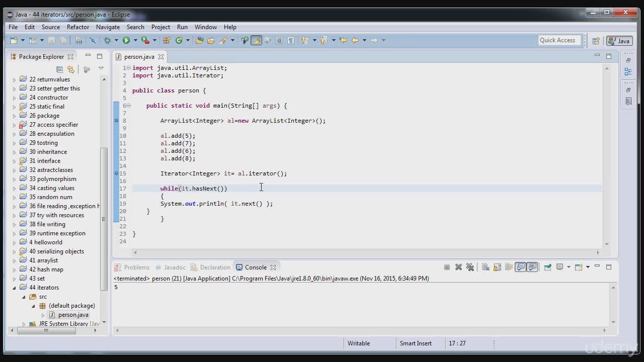This screenshot has width=644, height=362.
Task: Select the Java perspective button
Action: click(x=619, y=41)
